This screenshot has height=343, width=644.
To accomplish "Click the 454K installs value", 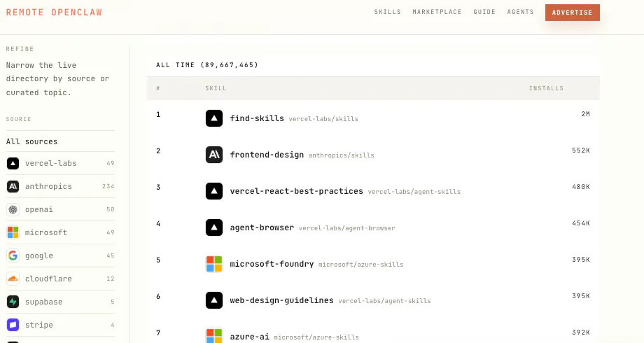I will 581,223.
